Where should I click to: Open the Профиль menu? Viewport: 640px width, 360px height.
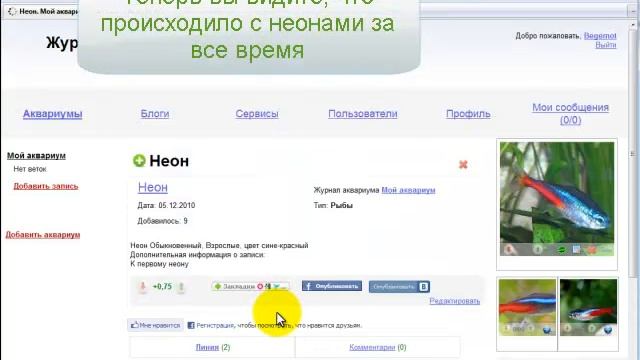pos(468,114)
